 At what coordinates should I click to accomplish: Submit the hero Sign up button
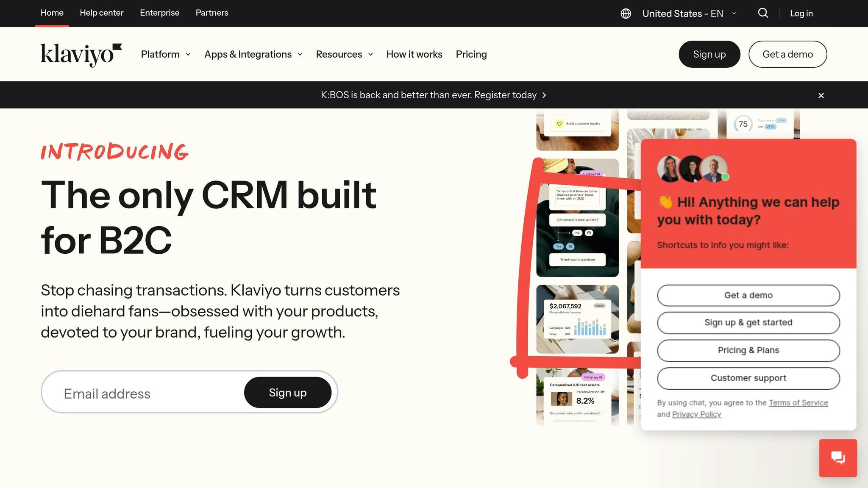tap(288, 393)
